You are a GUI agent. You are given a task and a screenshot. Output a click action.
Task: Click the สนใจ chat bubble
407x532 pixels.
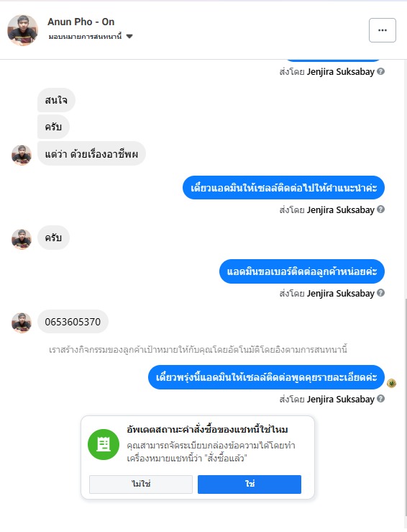coord(56,100)
